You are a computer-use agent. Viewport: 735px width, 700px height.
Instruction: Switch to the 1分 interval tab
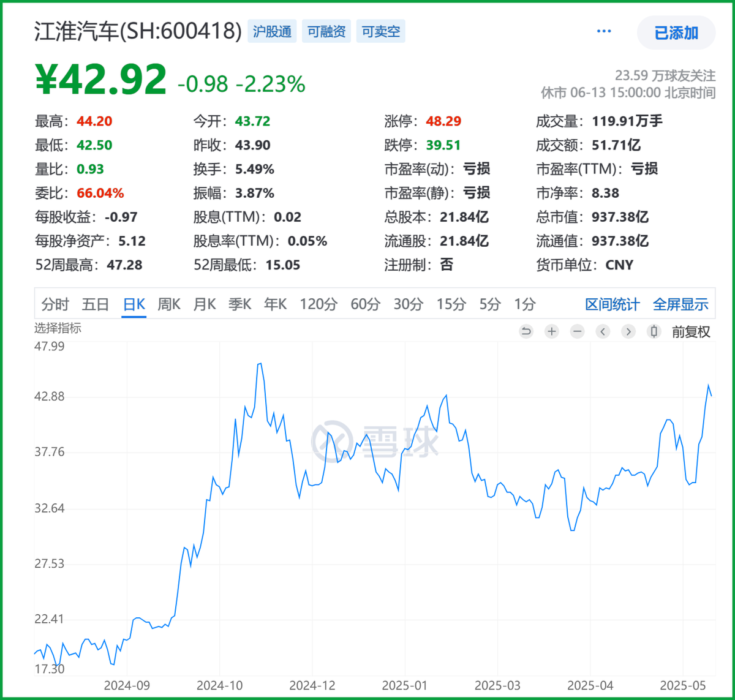525,304
